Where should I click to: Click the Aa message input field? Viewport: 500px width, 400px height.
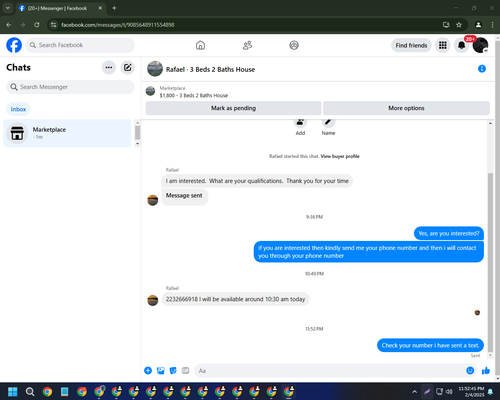[330, 371]
